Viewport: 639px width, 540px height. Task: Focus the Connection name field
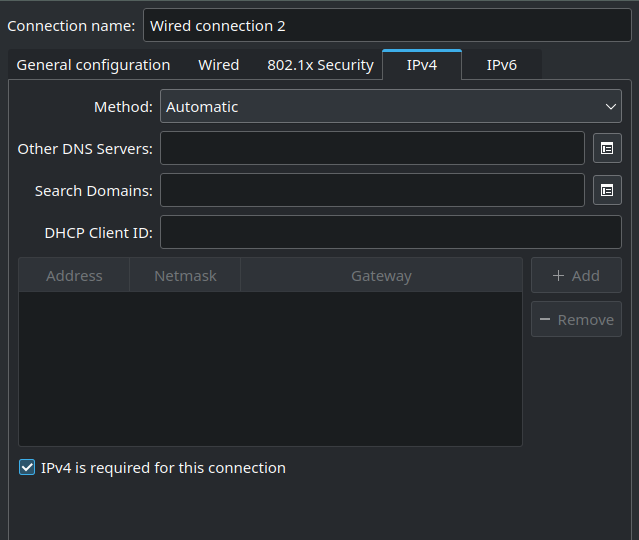(387, 26)
